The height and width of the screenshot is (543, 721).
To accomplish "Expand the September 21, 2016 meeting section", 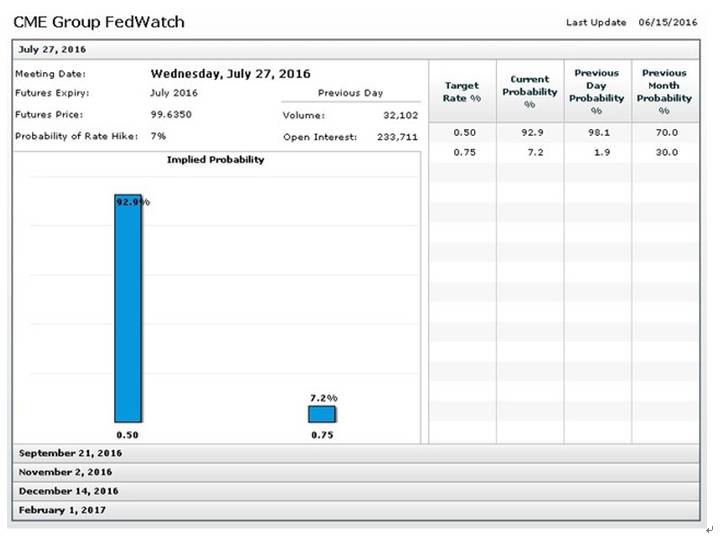I will (356, 453).
